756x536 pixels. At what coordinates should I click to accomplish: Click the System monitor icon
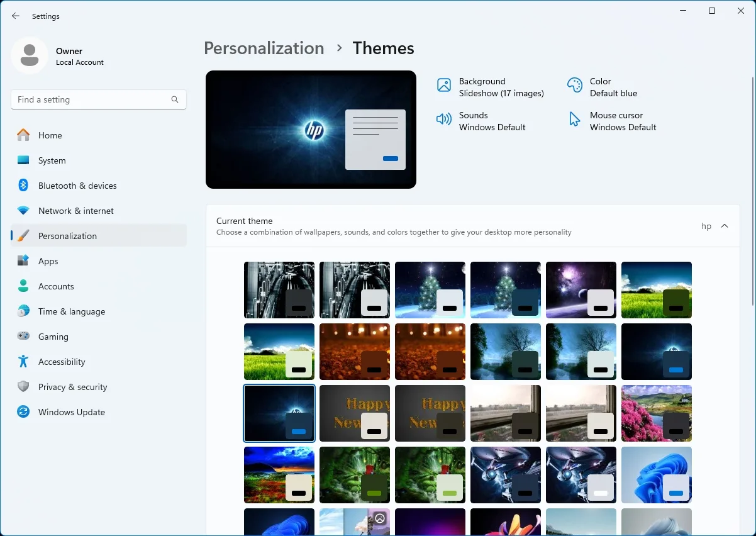pyautogui.click(x=23, y=160)
